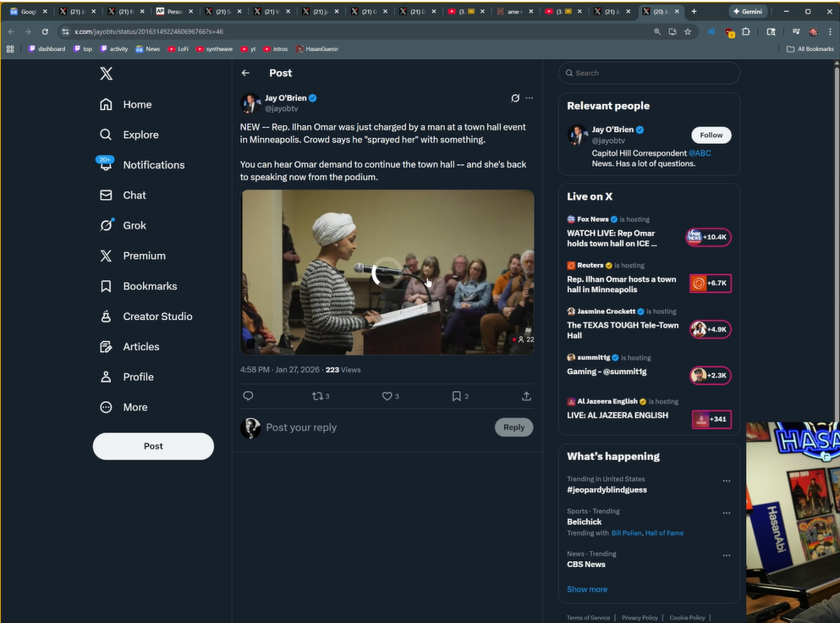Switch to the Google browser tab

pos(29,11)
